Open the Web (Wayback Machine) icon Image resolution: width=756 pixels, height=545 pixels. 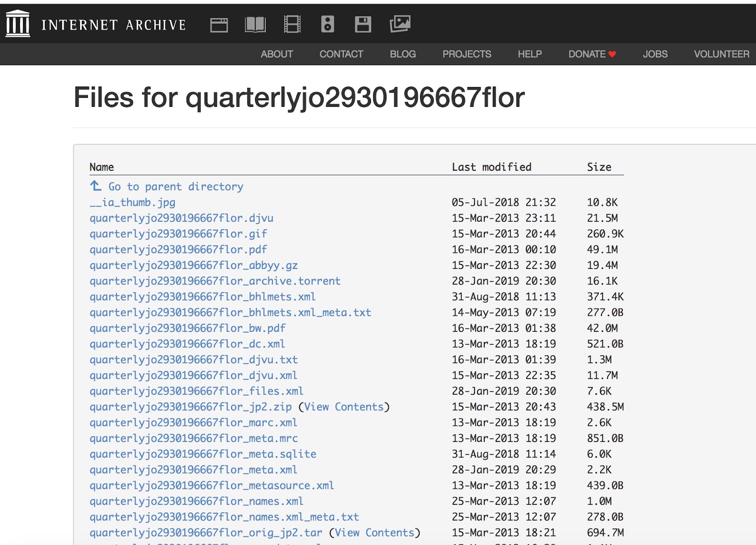point(219,25)
